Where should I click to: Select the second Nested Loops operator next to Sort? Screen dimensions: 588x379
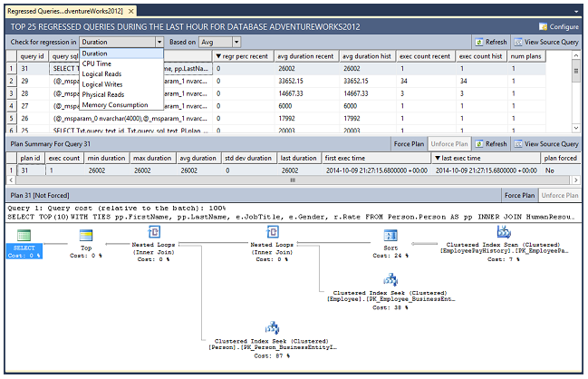pos(272,232)
